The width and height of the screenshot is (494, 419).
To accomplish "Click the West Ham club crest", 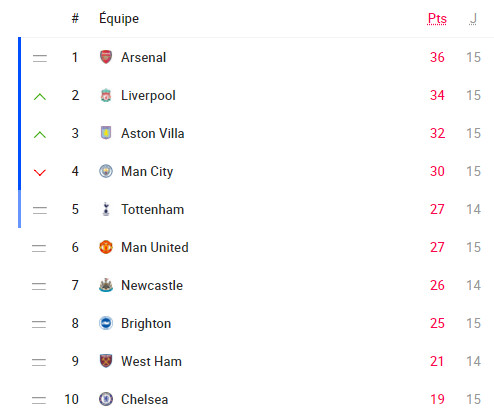I will tap(106, 361).
